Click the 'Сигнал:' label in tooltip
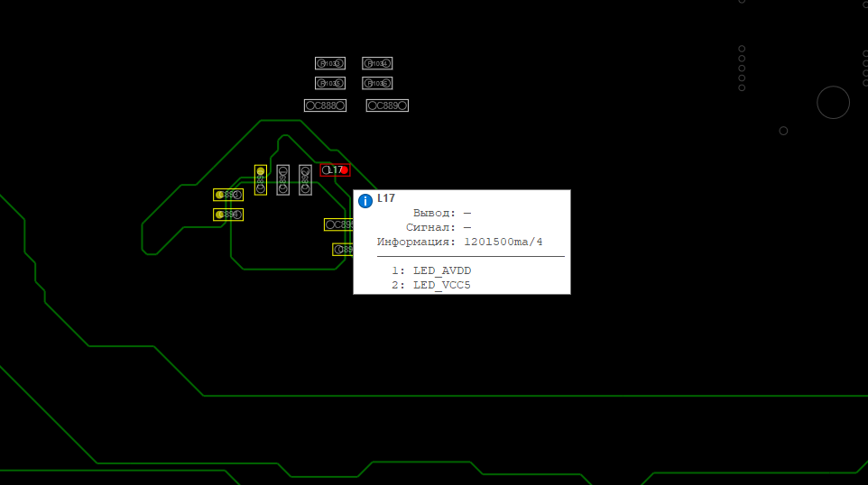 [x=430, y=227]
